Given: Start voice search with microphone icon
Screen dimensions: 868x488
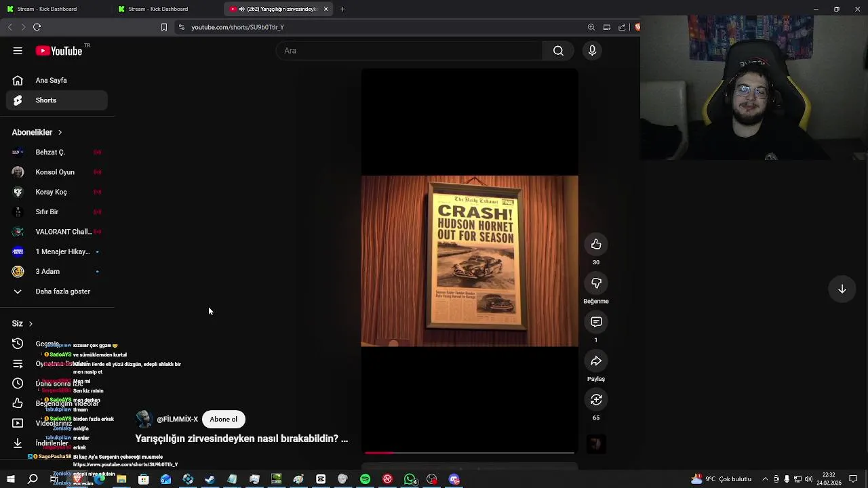Looking at the screenshot, I should pyautogui.click(x=592, y=51).
